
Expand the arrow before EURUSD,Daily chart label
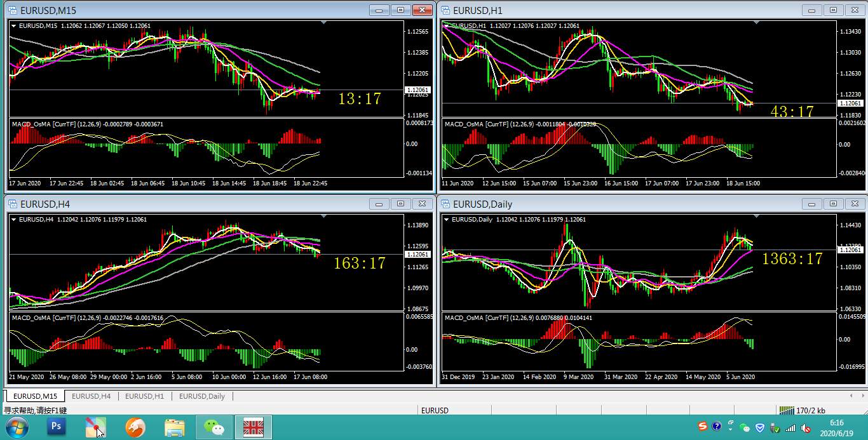click(x=446, y=220)
